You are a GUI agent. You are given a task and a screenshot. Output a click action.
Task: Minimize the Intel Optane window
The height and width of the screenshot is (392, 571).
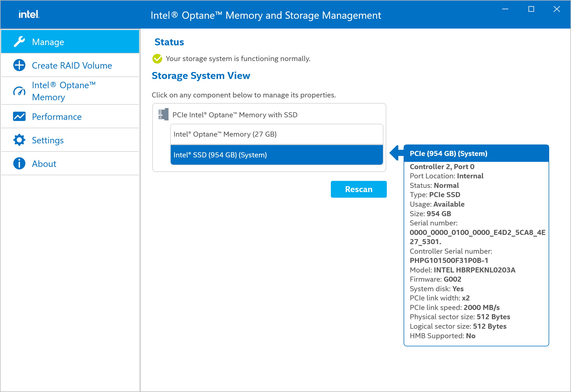[505, 9]
